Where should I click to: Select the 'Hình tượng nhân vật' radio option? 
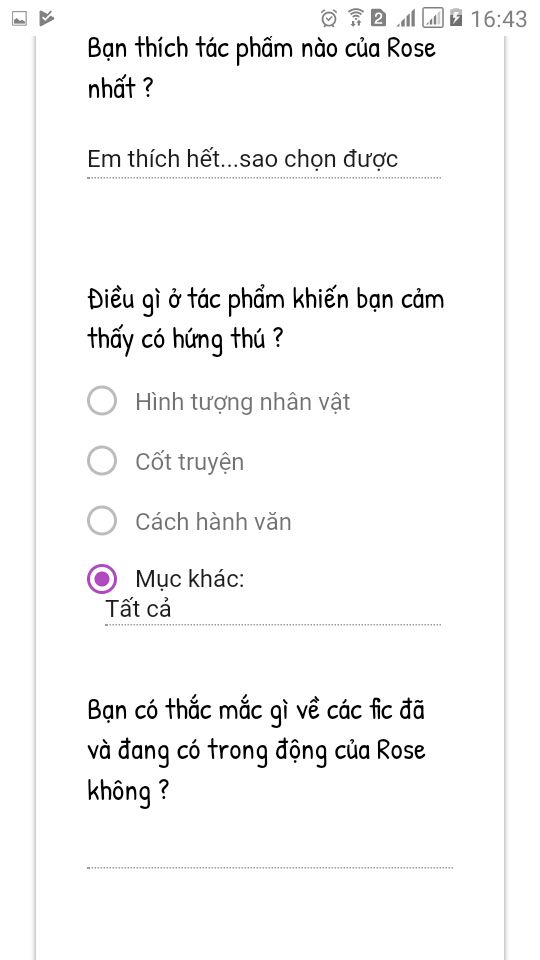102,401
